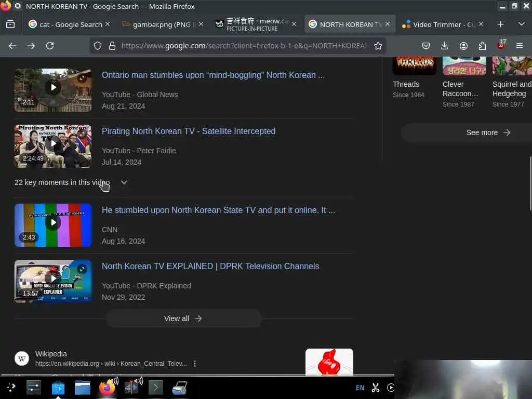Open He stumbled upon North Korean State TV link
The width and height of the screenshot is (532, 399).
pos(218,210)
